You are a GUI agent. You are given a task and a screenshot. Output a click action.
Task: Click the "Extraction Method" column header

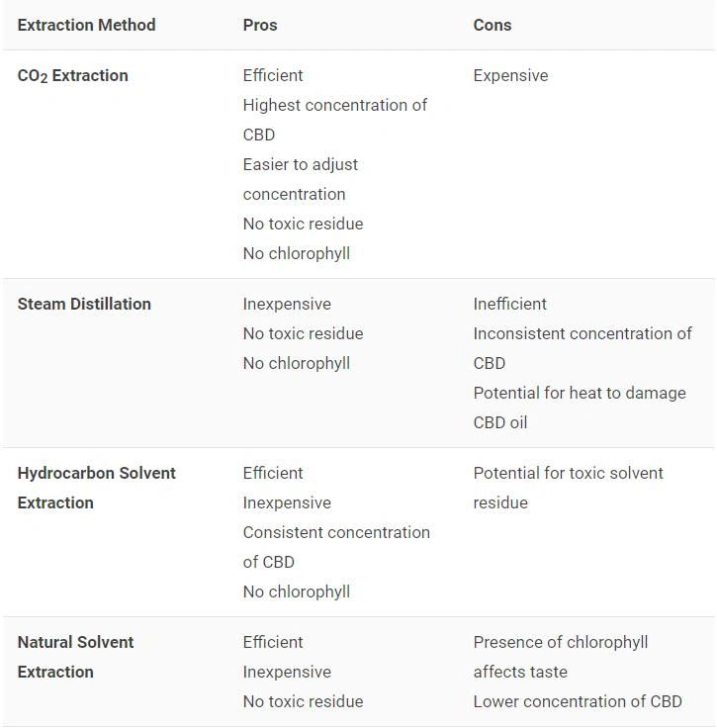[86, 25]
